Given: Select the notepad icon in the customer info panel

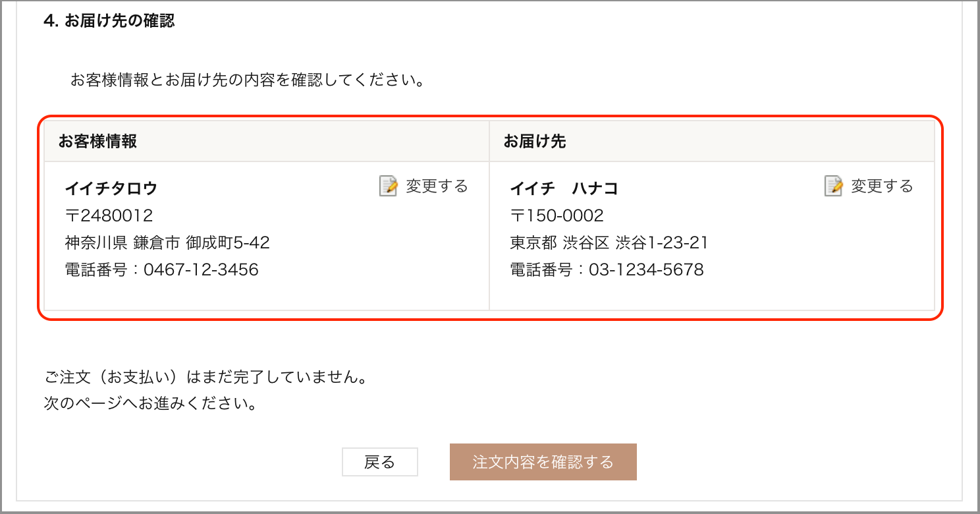Looking at the screenshot, I should tap(388, 186).
